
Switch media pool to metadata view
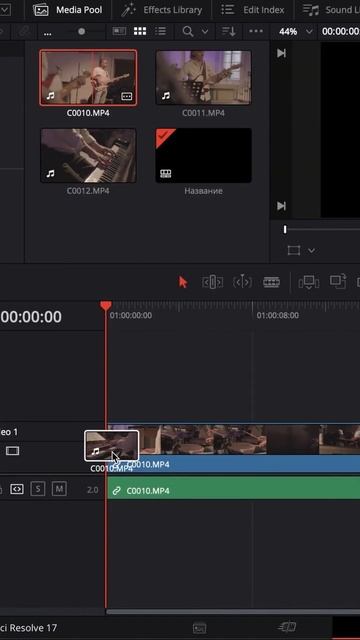tap(119, 31)
